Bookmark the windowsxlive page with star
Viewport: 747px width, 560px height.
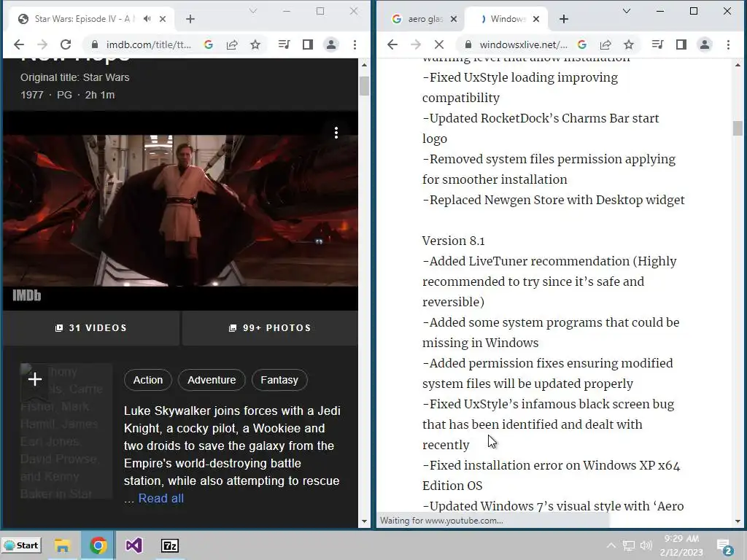click(x=629, y=44)
